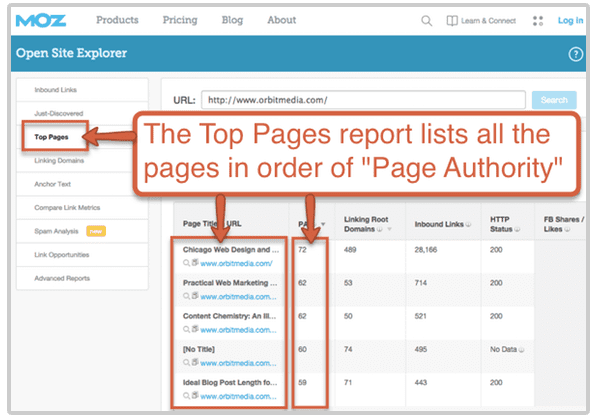
Task: Click the magnifier icon under Content Chemistry
Action: tap(186, 329)
